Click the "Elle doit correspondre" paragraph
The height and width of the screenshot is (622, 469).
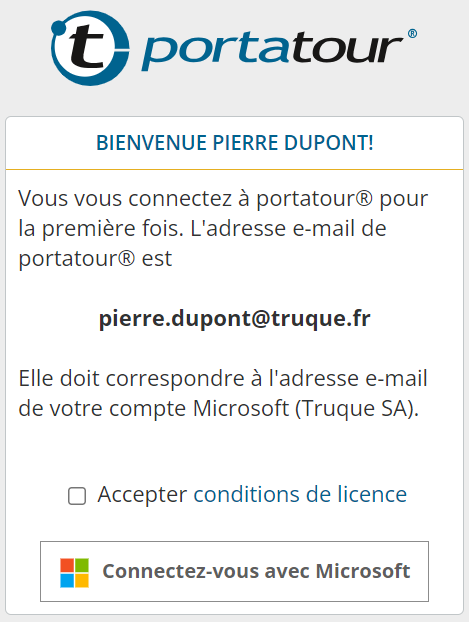223,393
